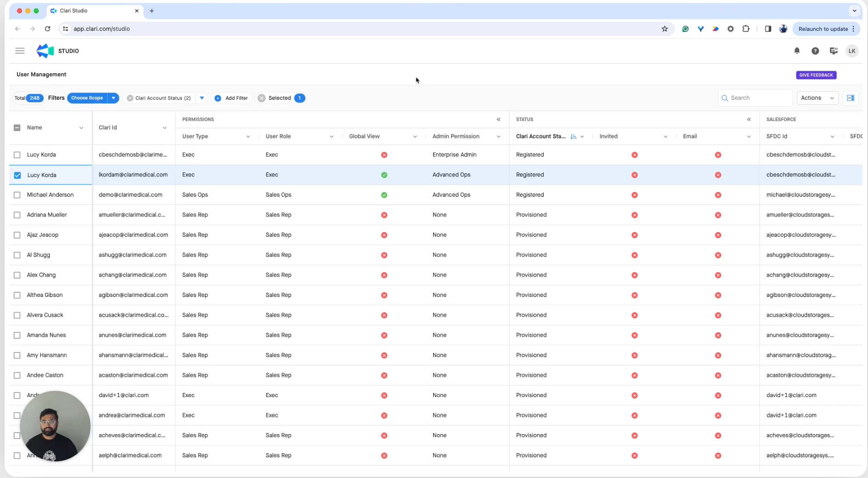
Task: Open the User Type column chevron
Action: click(248, 137)
